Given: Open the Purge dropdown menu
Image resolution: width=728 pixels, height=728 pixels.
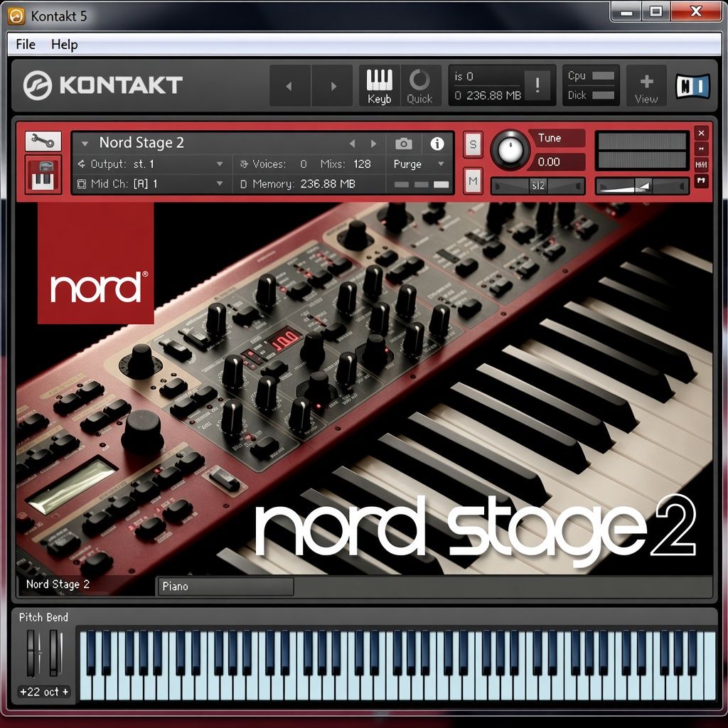Looking at the screenshot, I should pyautogui.click(x=419, y=164).
